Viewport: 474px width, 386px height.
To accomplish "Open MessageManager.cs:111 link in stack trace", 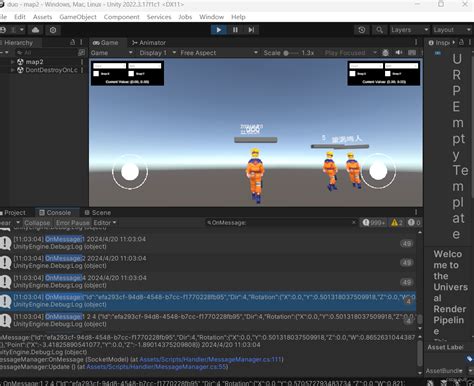I will [211, 359].
